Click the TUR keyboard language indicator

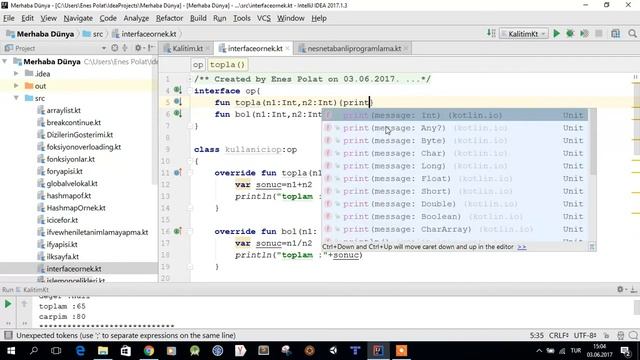coord(576,351)
